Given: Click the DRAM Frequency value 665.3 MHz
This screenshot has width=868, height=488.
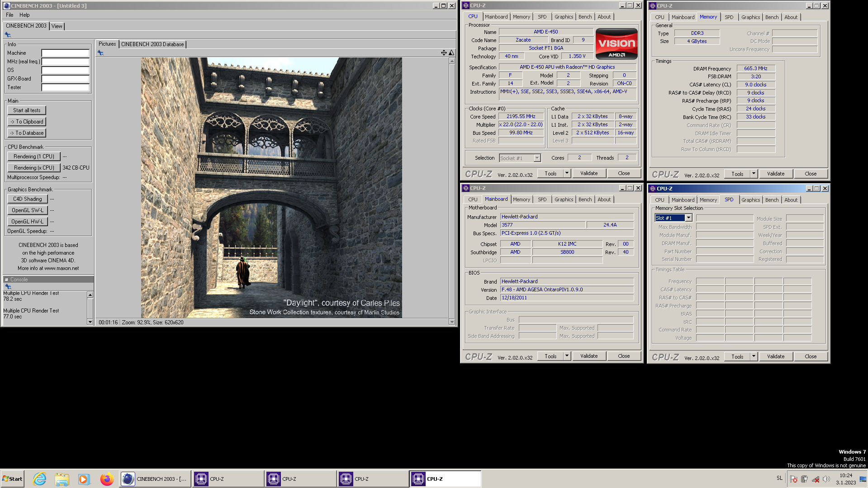Looking at the screenshot, I should [756, 68].
